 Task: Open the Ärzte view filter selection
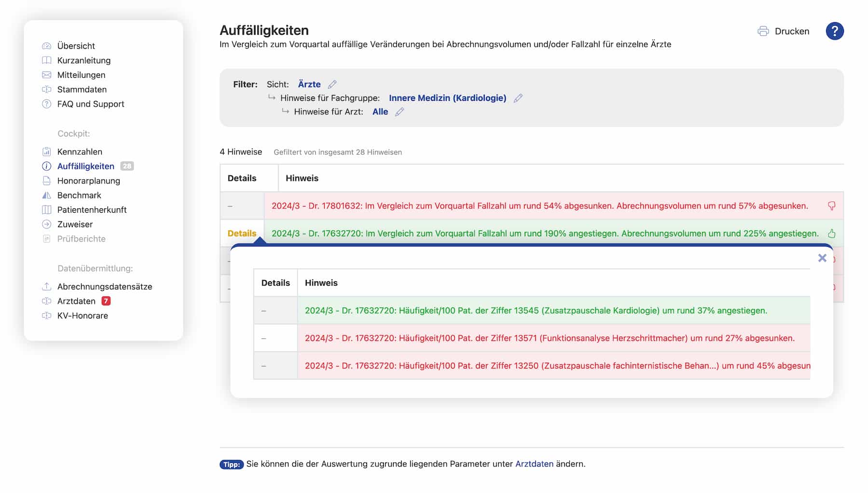(x=309, y=84)
